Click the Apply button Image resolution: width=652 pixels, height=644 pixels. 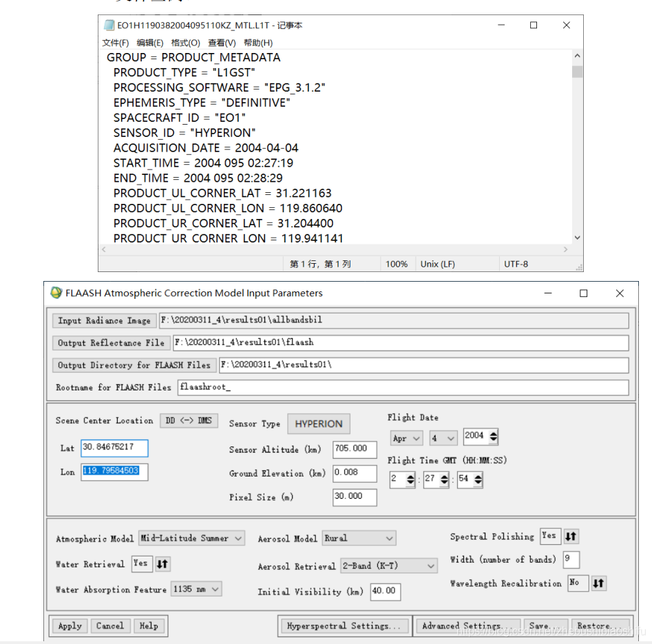click(x=70, y=625)
